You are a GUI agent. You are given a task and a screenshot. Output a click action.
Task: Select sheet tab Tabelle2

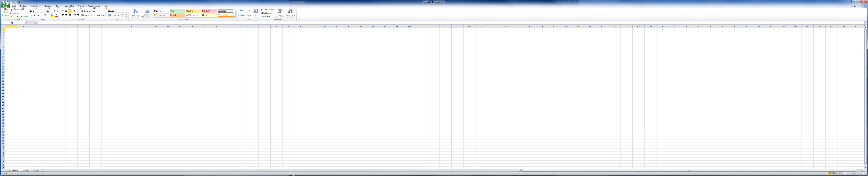[x=26, y=170]
